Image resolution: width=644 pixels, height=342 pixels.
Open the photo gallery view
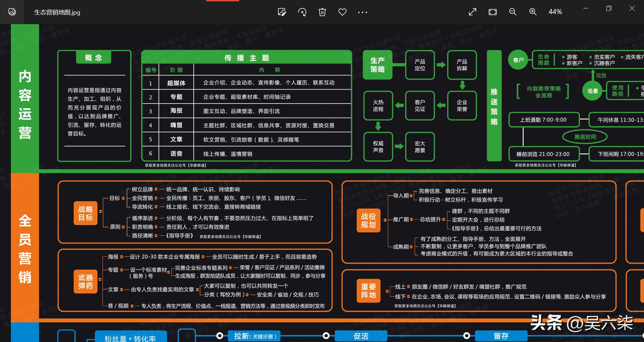[12, 12]
